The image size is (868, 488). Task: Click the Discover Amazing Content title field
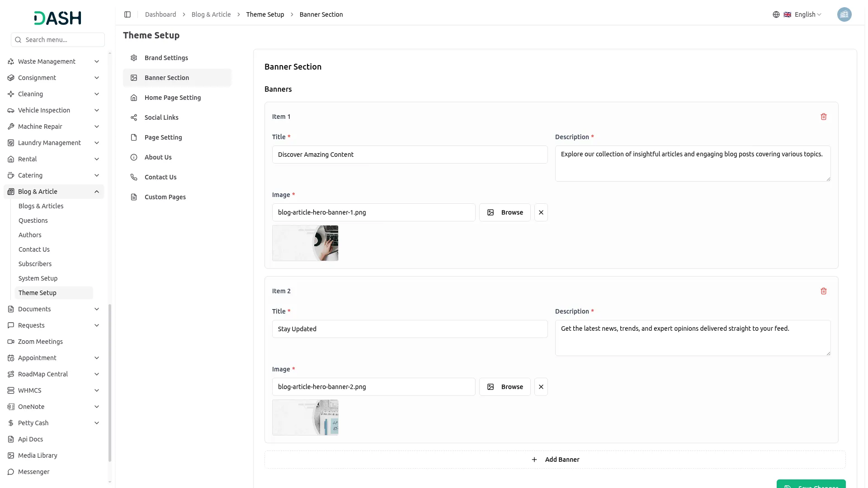pyautogui.click(x=410, y=155)
